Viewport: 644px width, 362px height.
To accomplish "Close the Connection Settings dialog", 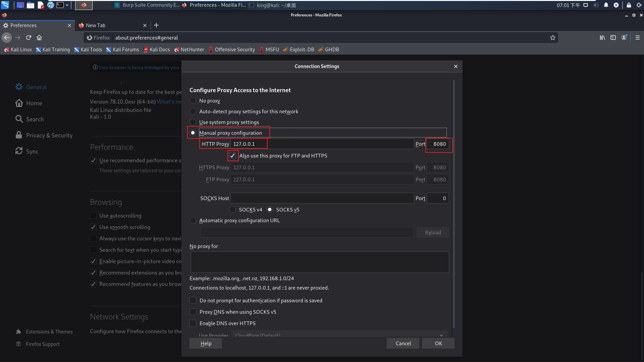I will (455, 66).
